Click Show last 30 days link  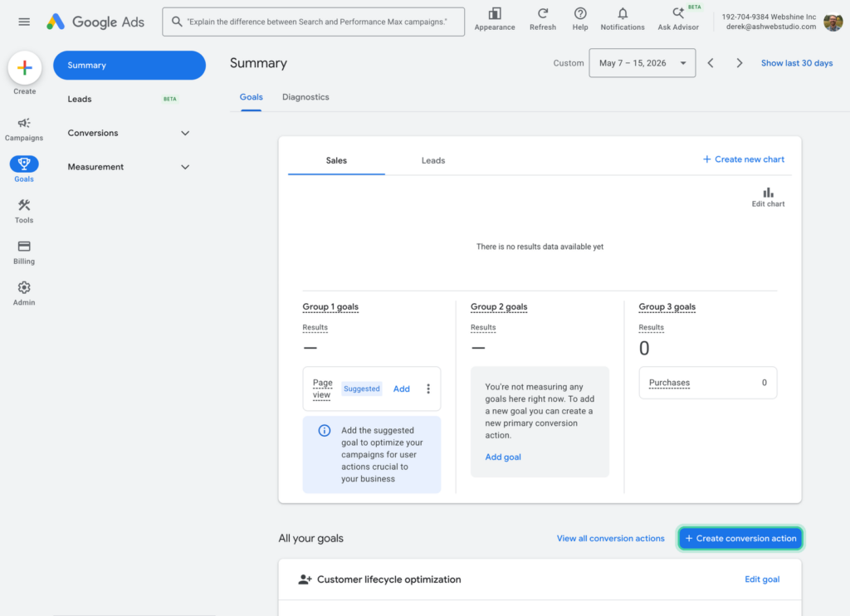pyautogui.click(x=797, y=63)
